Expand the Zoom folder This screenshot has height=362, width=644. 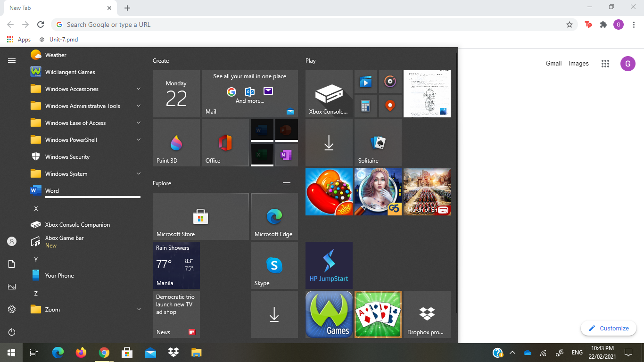tap(85, 310)
